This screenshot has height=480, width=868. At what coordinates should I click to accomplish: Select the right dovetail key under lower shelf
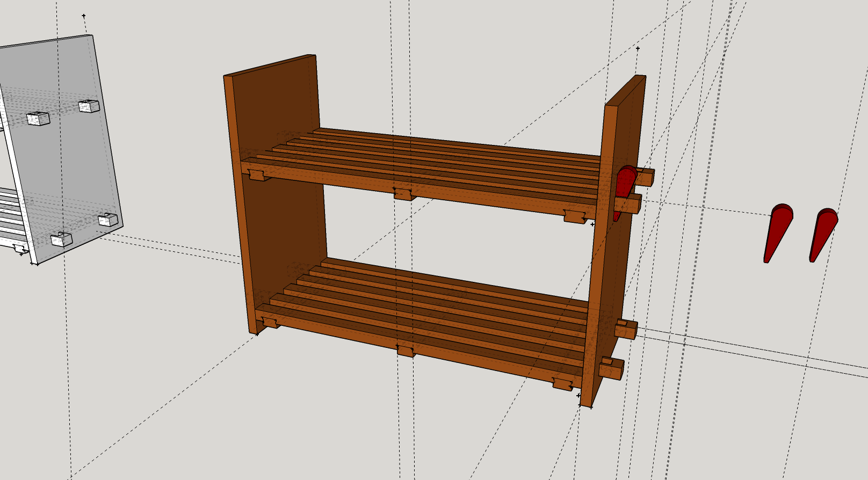[x=563, y=384]
